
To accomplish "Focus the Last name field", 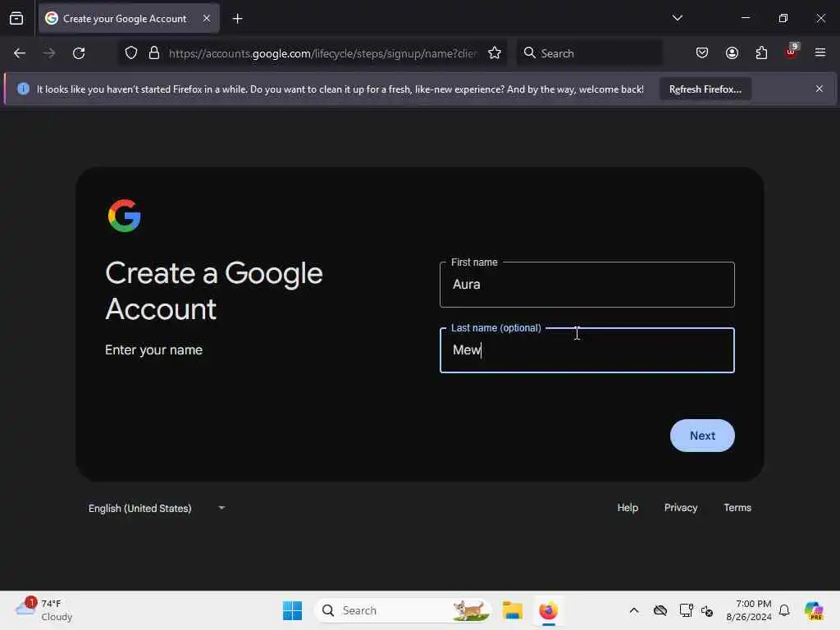I will [587, 350].
